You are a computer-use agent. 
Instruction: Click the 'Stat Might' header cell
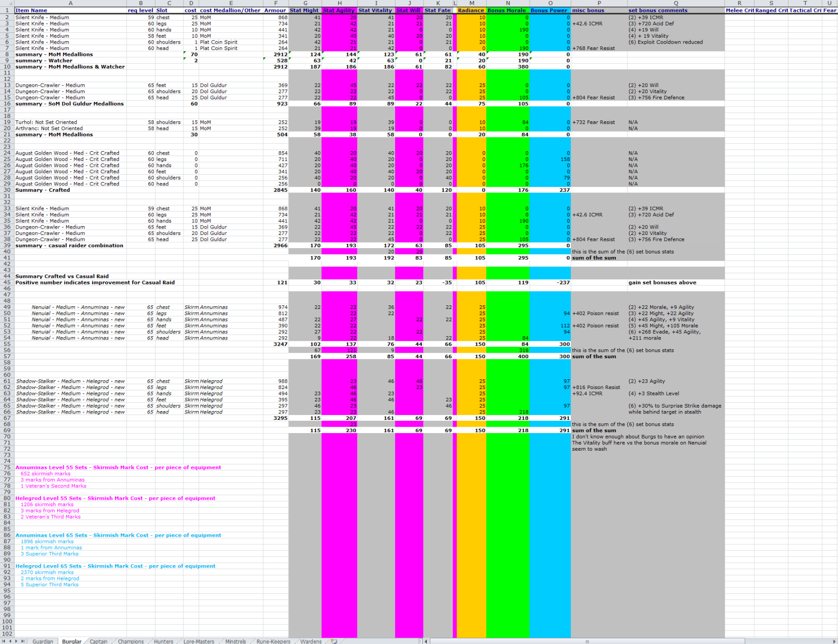click(x=305, y=10)
